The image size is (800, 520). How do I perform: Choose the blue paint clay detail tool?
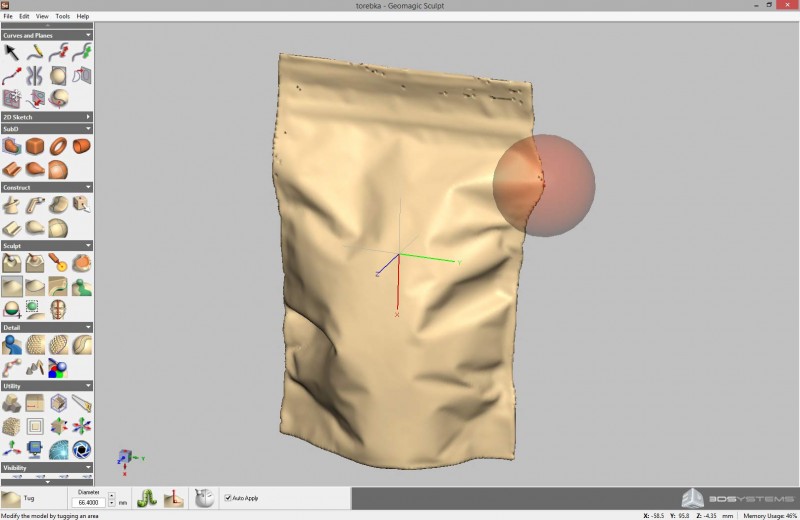pyautogui.click(x=11, y=345)
